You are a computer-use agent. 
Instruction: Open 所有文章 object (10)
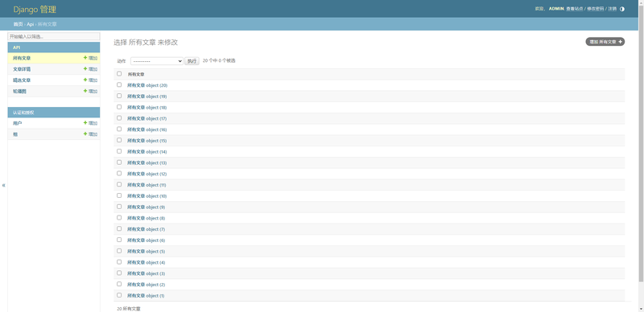[147, 196]
